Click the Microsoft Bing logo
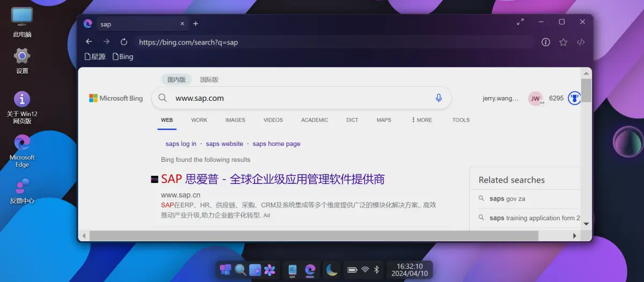 click(x=116, y=98)
